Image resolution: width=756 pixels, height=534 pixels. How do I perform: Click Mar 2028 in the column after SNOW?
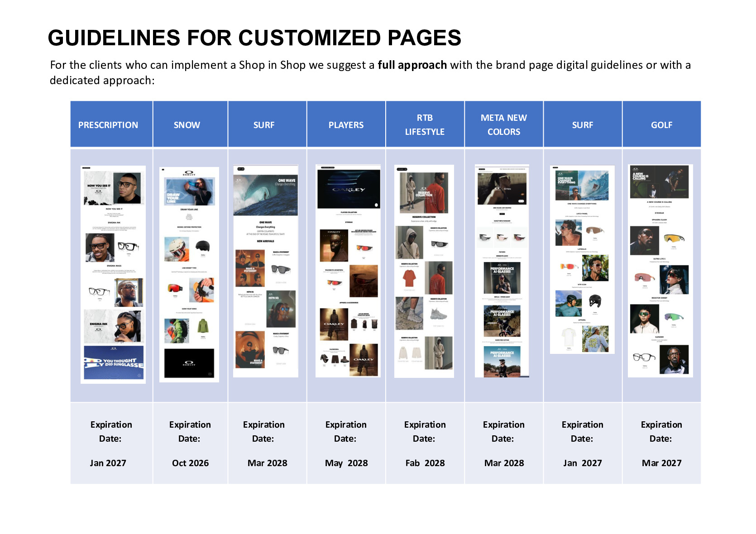coord(268,463)
